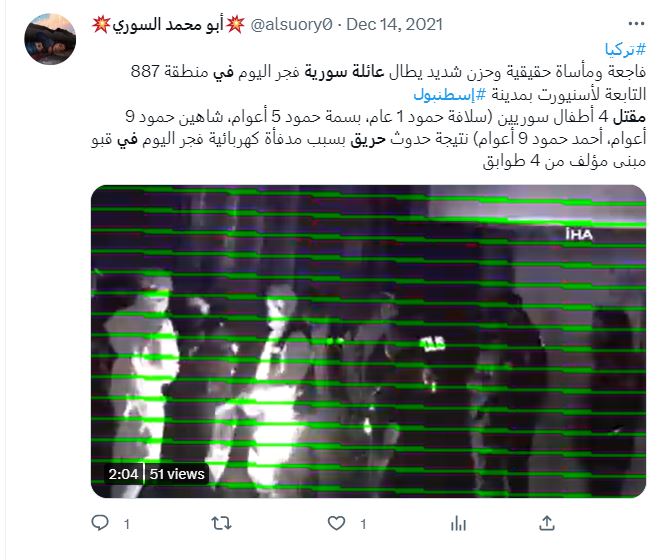Like the tweet with heart icon
This screenshot has width=661, height=560.
pos(336,523)
